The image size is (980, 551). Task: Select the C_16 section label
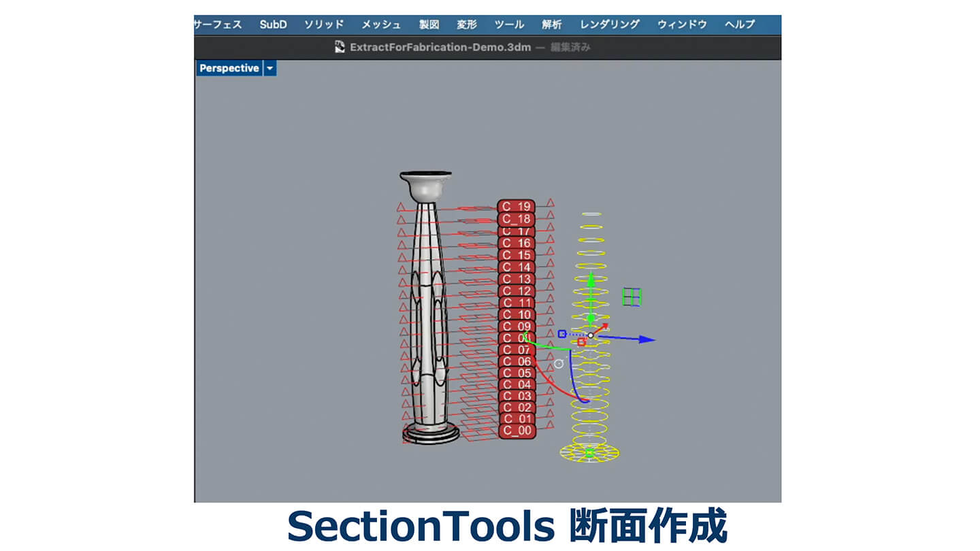[516, 243]
